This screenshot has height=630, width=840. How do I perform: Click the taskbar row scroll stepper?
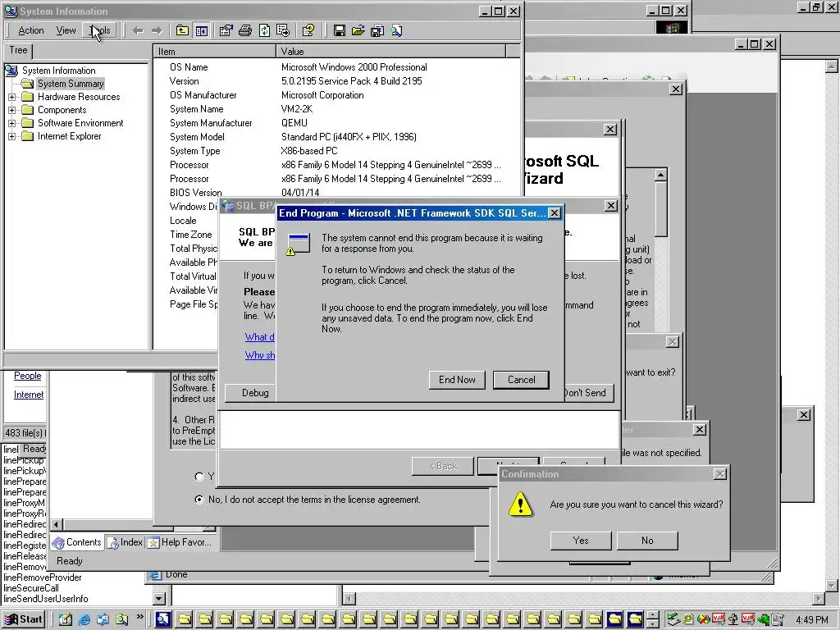652,619
